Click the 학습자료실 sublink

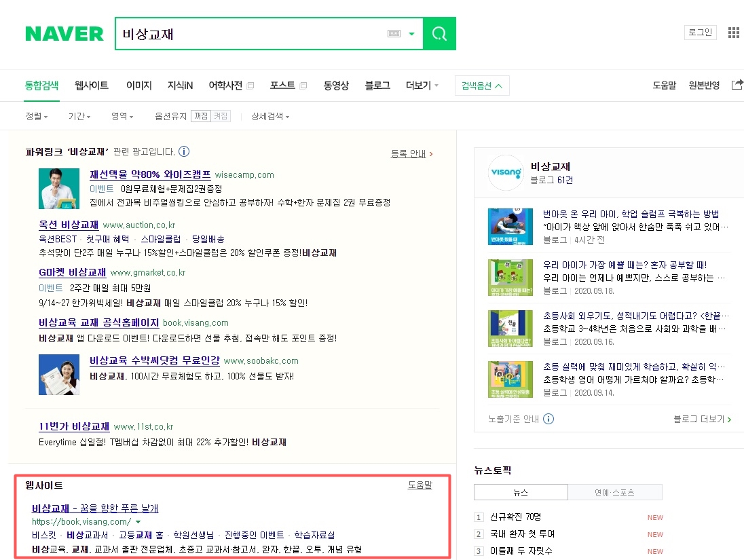point(314,535)
